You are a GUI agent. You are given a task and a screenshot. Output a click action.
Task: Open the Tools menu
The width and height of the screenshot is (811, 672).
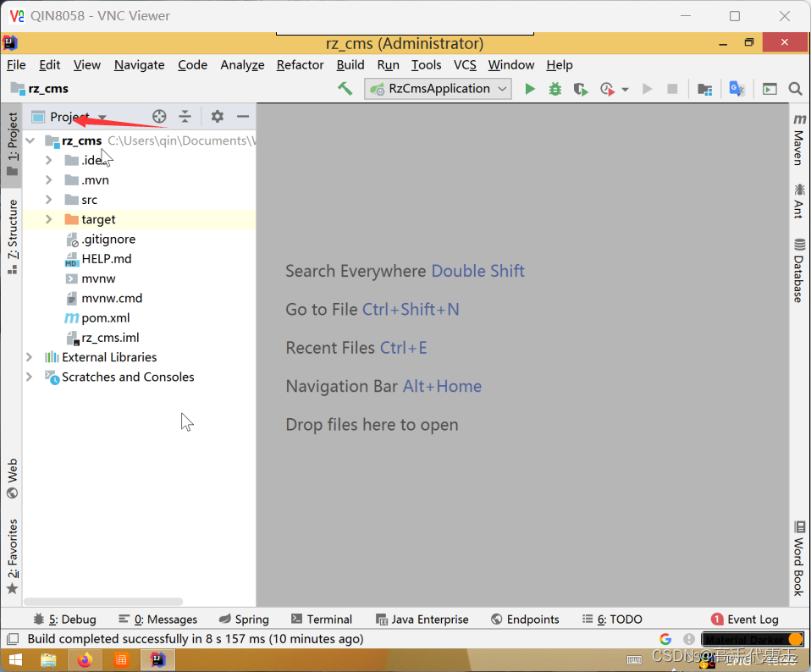pos(426,65)
